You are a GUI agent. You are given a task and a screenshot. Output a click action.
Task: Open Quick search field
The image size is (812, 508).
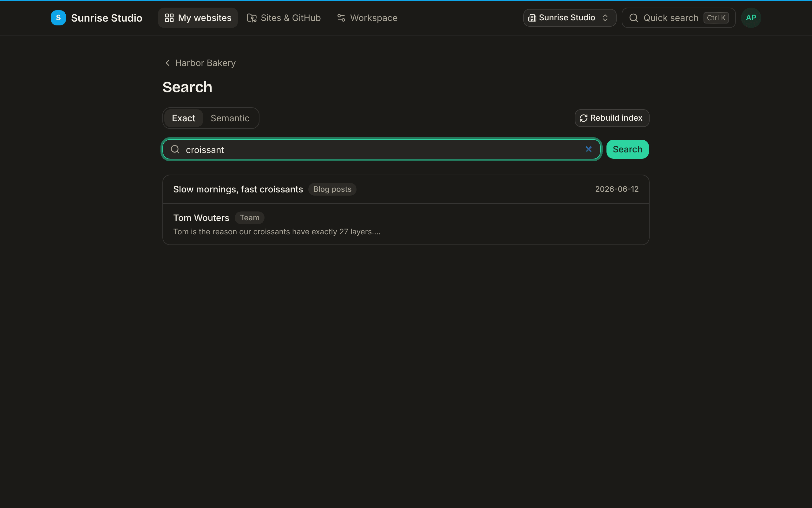[x=678, y=18]
